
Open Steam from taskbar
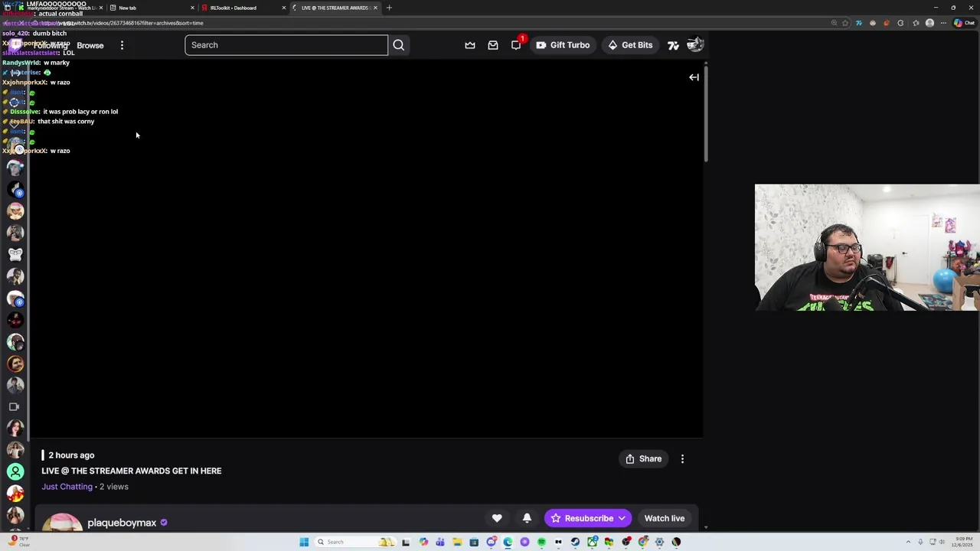(x=575, y=542)
